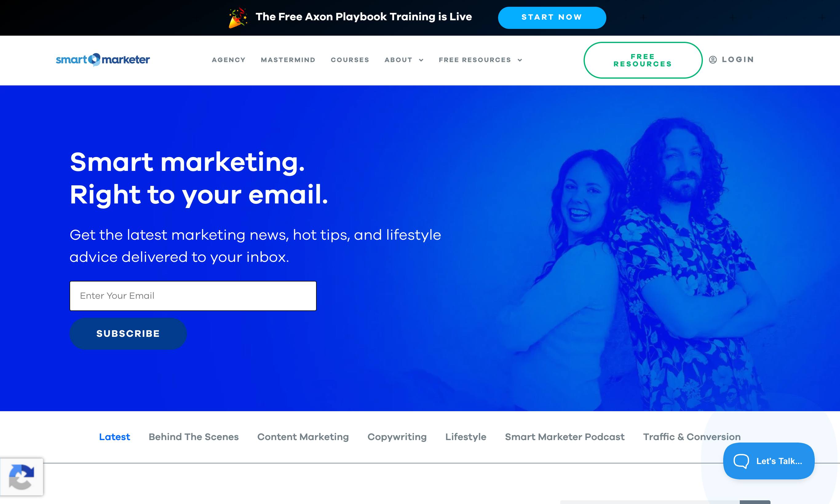Click the Login link
Image resolution: width=840 pixels, height=504 pixels.
coord(738,60)
